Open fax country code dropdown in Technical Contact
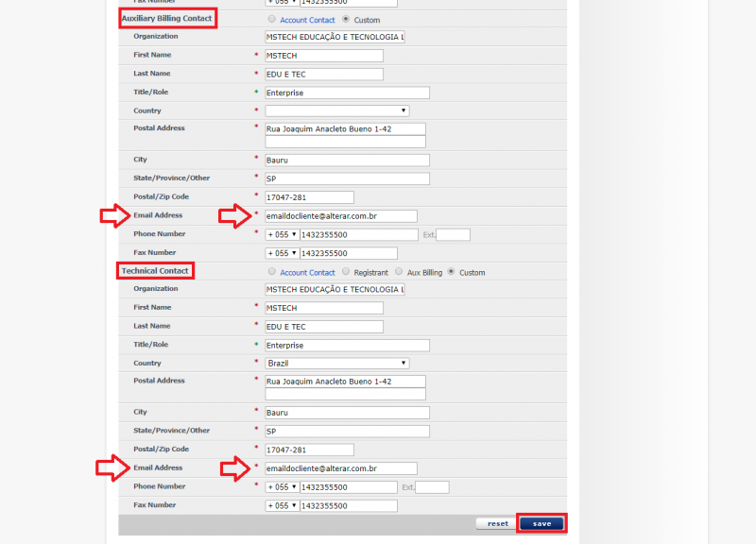The height and width of the screenshot is (544, 756). coord(282,505)
